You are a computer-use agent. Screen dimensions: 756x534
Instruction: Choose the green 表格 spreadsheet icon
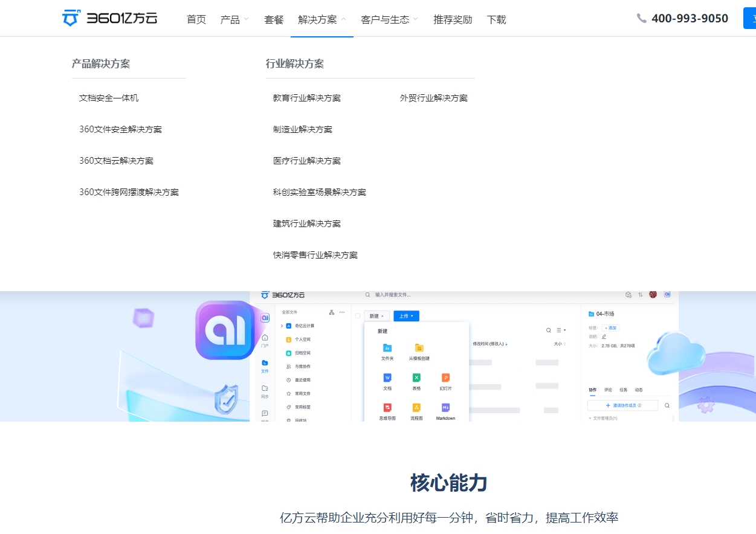pos(416,378)
